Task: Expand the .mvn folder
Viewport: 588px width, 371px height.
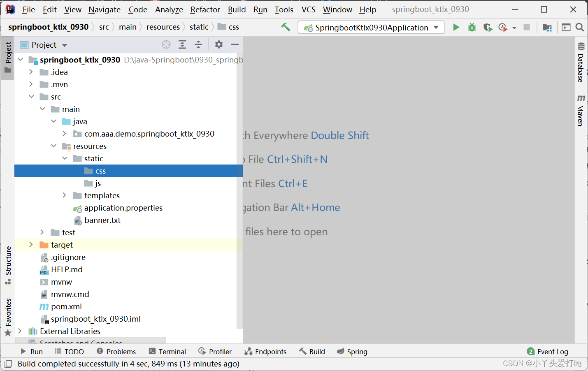Action: pos(31,84)
